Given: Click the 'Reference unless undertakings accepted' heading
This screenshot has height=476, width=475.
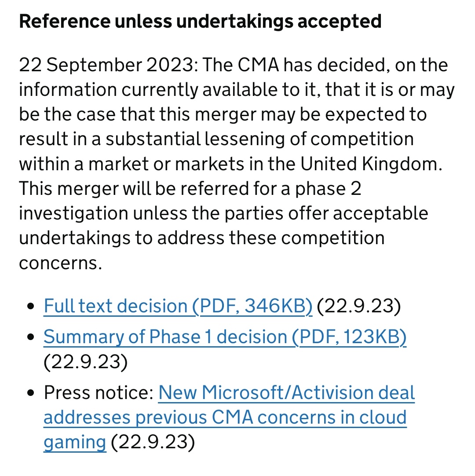Looking at the screenshot, I should (200, 21).
